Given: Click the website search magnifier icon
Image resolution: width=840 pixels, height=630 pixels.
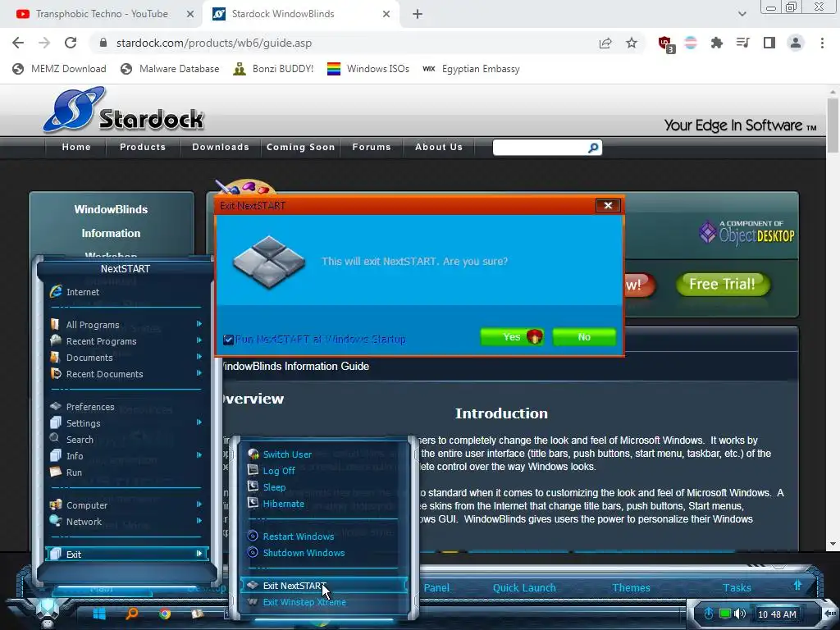Looking at the screenshot, I should point(593,148).
